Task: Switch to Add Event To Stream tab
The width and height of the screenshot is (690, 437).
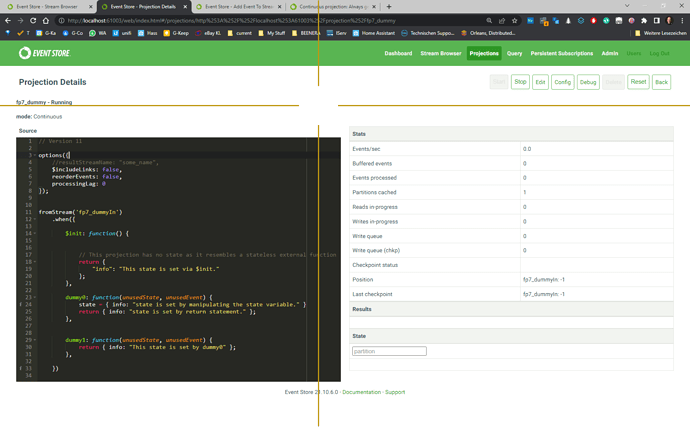Action: 239,7
